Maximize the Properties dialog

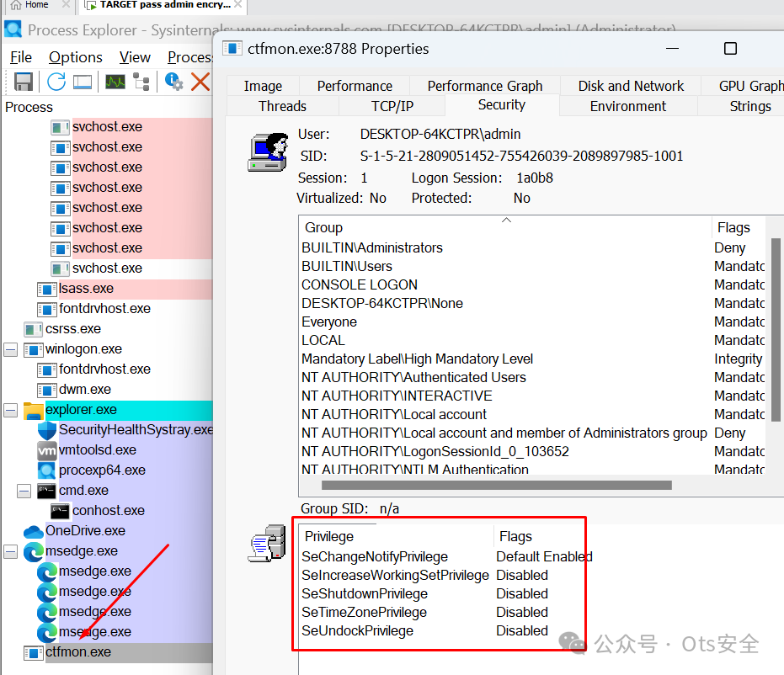pyautogui.click(x=730, y=49)
